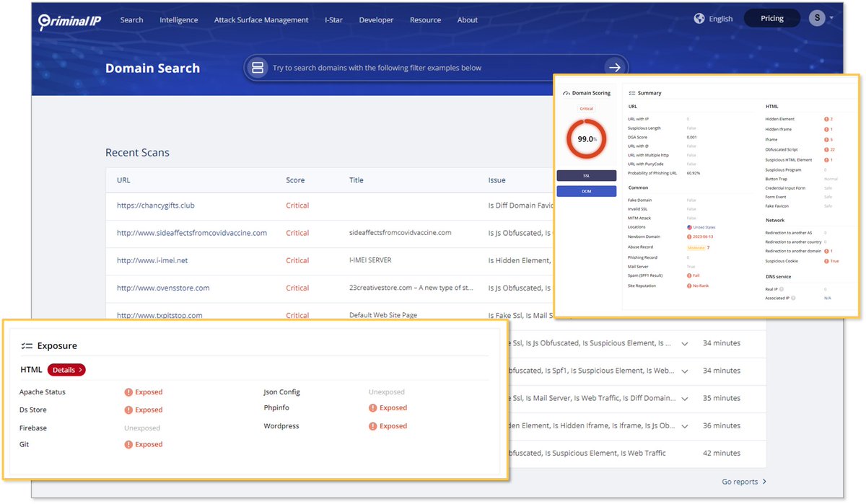Viewport: 866px width, 504px height.
Task: Click the Site Reputation warning icon
Action: (x=689, y=286)
